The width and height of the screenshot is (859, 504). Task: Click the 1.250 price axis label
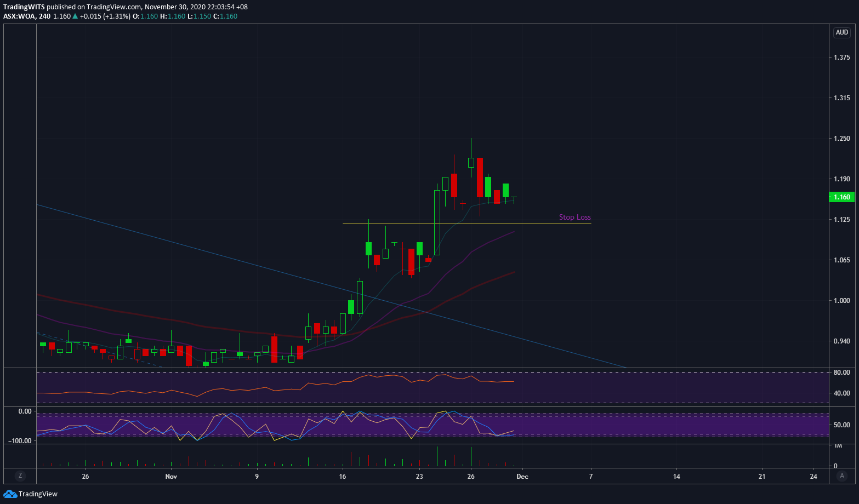pyautogui.click(x=842, y=139)
